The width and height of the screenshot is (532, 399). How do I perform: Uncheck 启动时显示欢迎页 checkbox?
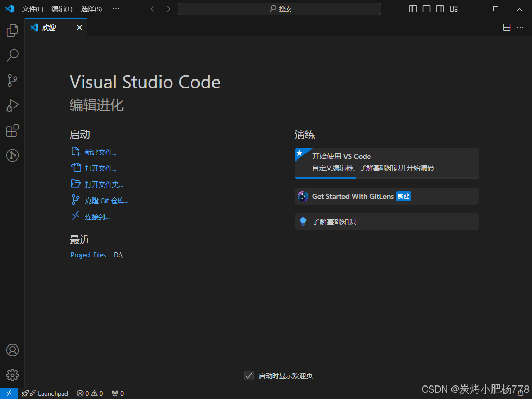point(249,376)
